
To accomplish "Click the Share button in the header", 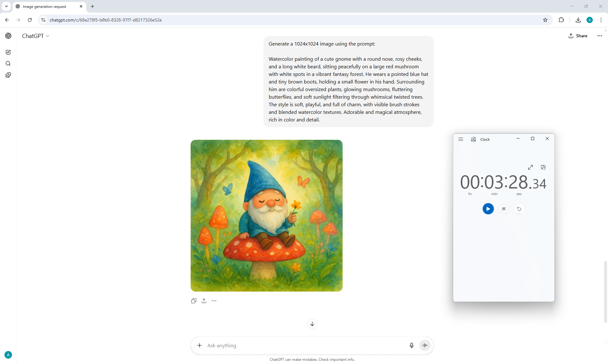I will [x=578, y=36].
